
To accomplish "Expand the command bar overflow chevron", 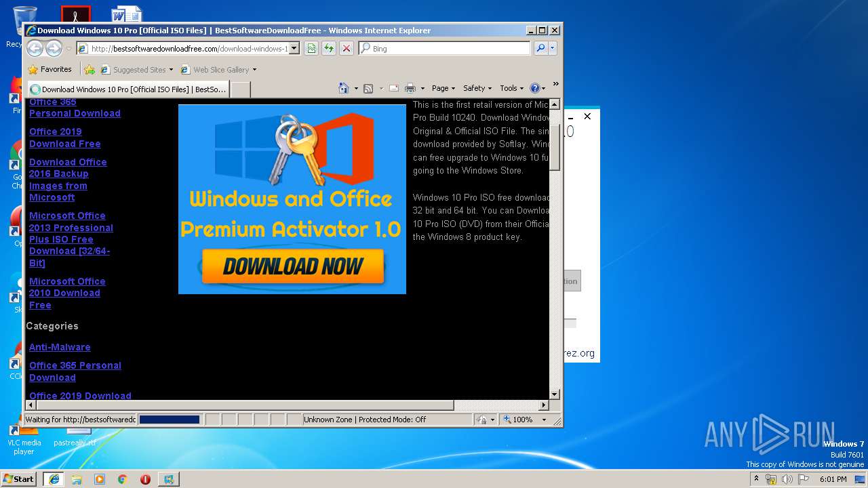I will (555, 84).
